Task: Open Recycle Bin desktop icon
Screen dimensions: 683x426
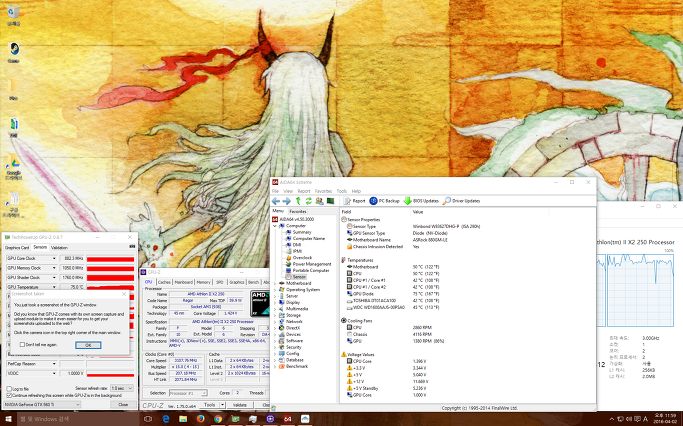Action: [14, 14]
